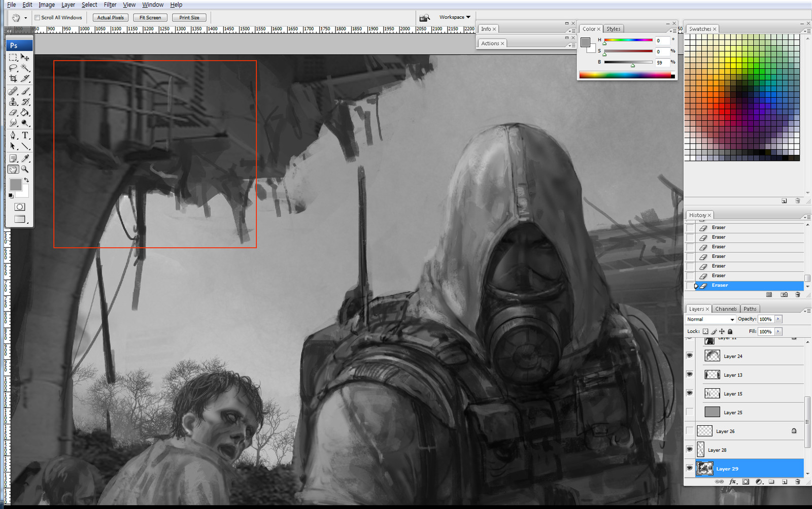Select the Paint Bucket tool
This screenshot has width=812, height=509.
(x=25, y=113)
